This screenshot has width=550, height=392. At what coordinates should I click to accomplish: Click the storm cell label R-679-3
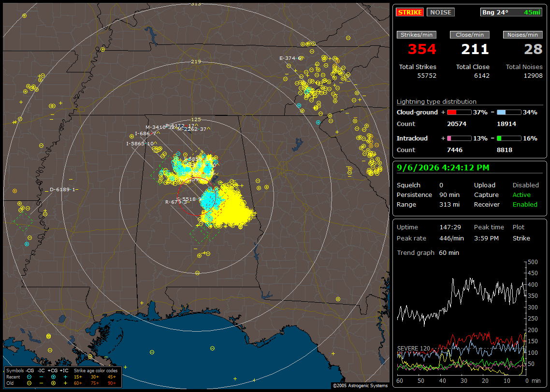[x=176, y=202]
